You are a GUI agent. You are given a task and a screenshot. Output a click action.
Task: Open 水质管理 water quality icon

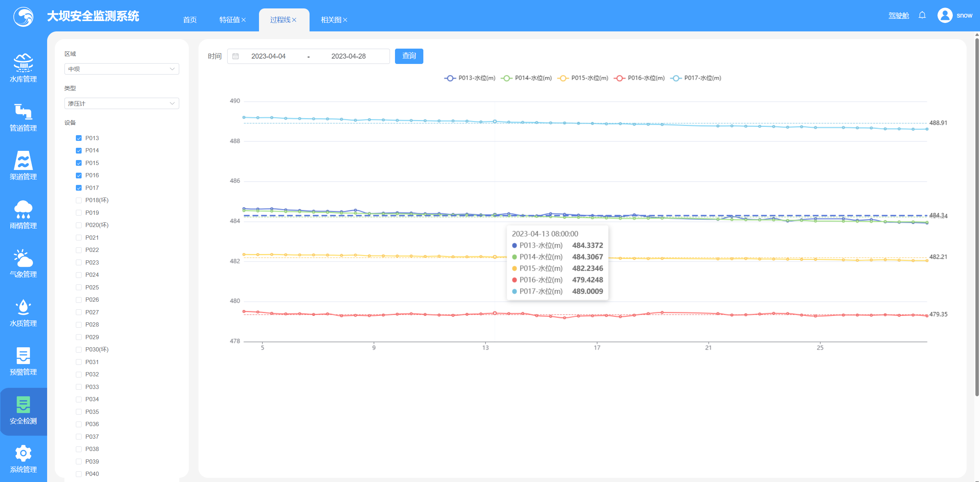23,307
